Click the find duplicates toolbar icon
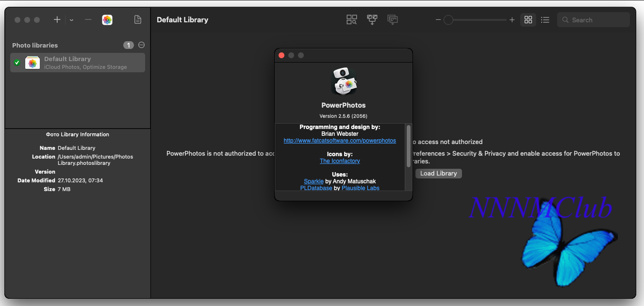 tap(352, 20)
